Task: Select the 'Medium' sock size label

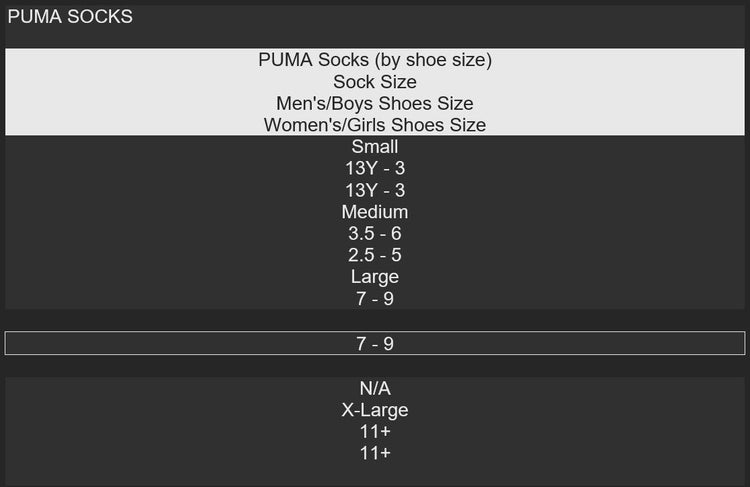Action: point(375,212)
